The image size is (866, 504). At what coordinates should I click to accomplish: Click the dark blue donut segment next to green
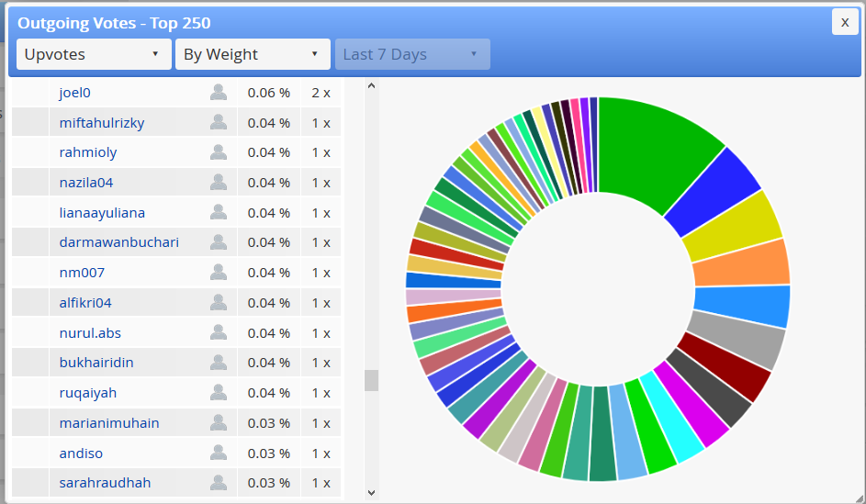click(x=714, y=190)
